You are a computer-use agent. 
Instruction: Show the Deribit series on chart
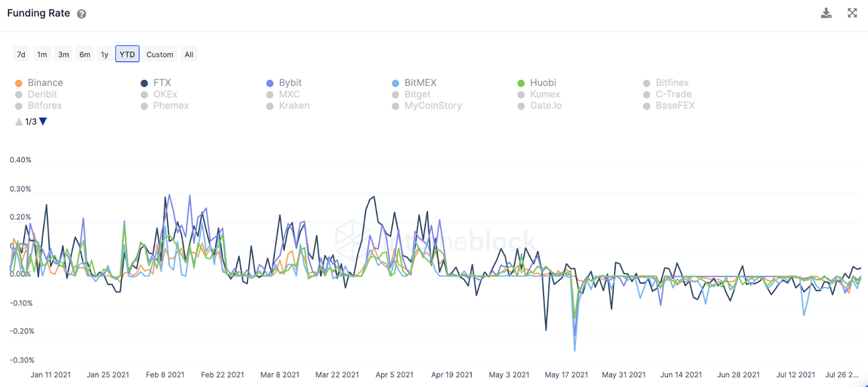(43, 94)
